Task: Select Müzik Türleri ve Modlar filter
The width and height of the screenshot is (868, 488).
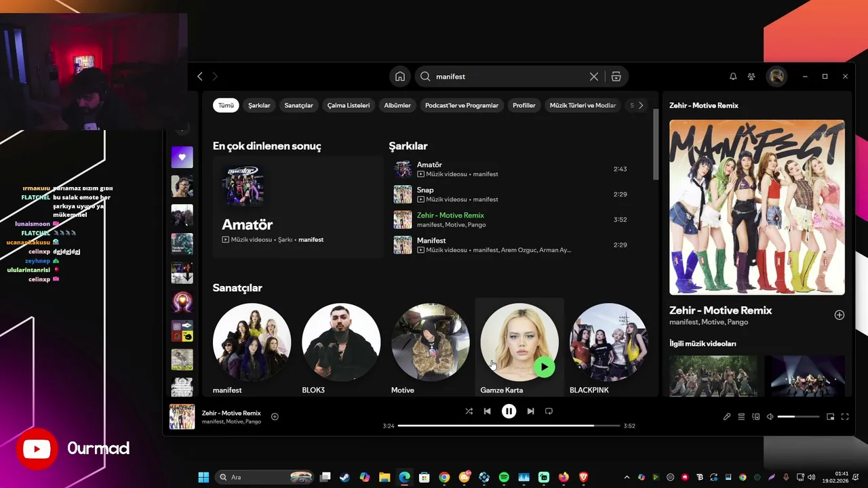Action: point(583,105)
